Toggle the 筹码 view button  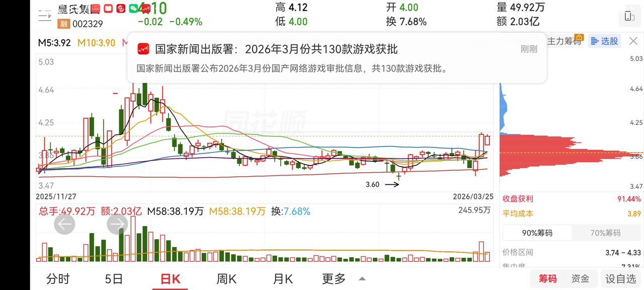click(548, 278)
